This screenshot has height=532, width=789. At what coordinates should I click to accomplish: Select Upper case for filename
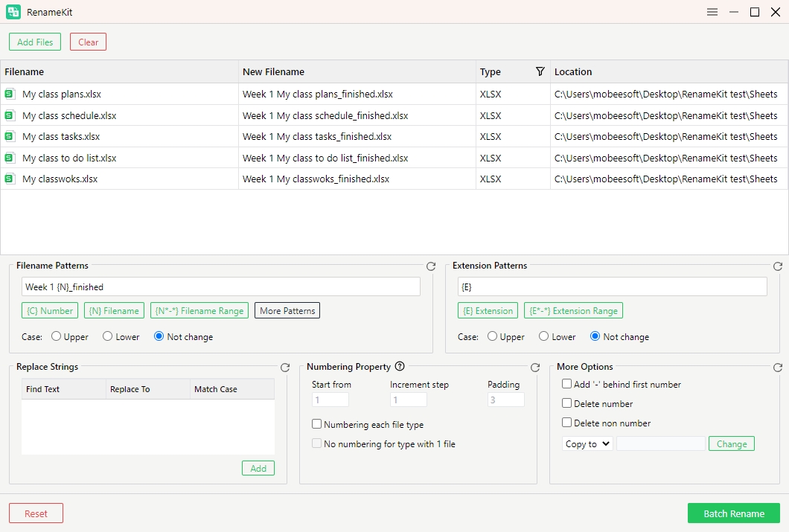click(57, 336)
